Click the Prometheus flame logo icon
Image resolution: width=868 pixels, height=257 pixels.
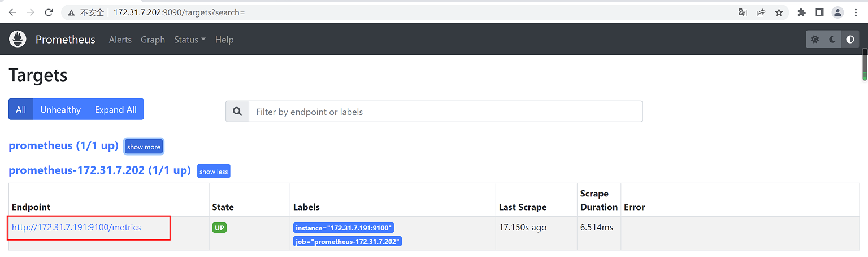click(18, 40)
